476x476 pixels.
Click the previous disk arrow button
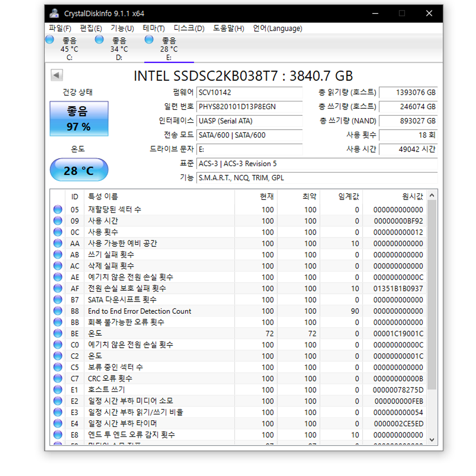coord(57,75)
